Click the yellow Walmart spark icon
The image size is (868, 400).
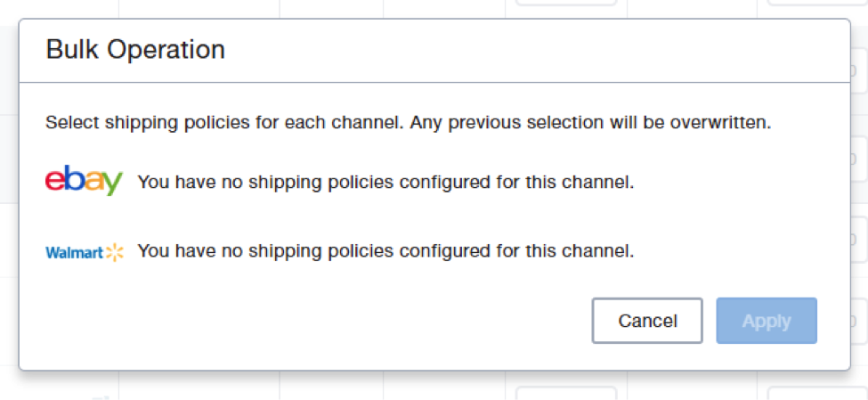click(x=114, y=252)
